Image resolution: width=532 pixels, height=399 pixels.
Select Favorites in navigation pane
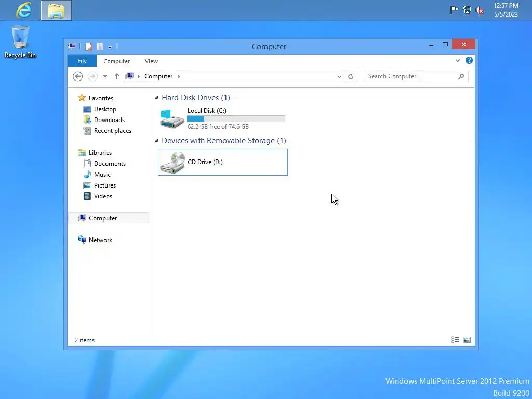101,98
